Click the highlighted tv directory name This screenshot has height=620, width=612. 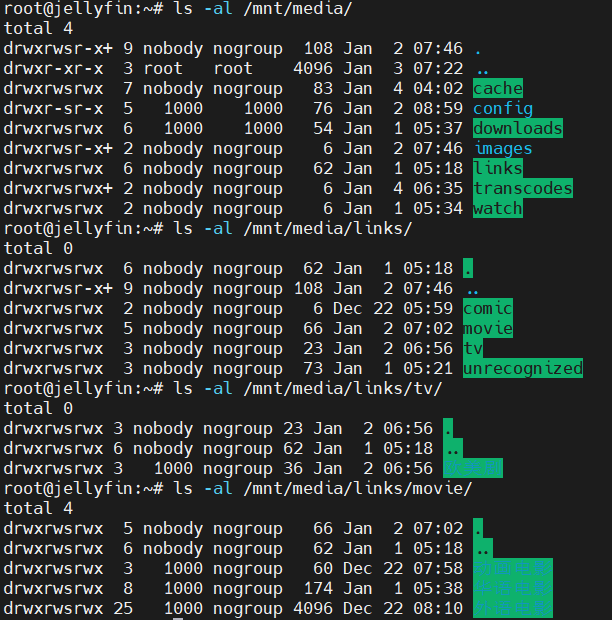[472, 349]
